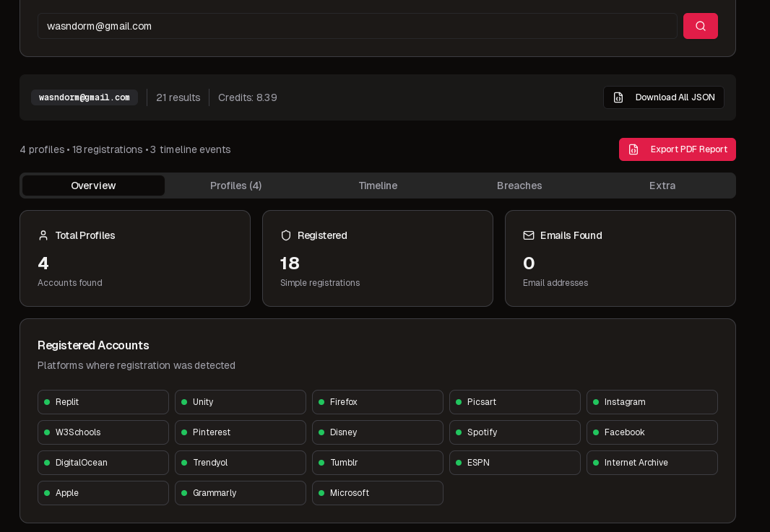Click the Registered shield icon
Viewport: 770px width, 532px height.
pos(286,235)
